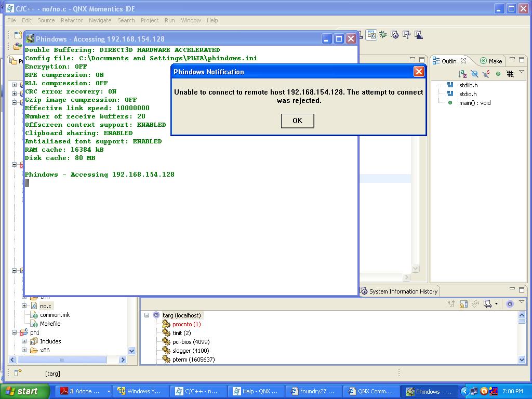Viewport: 532px width, 399px height.
Task: Click the C/C++ perspective icon in toolbar
Action: click(371, 35)
